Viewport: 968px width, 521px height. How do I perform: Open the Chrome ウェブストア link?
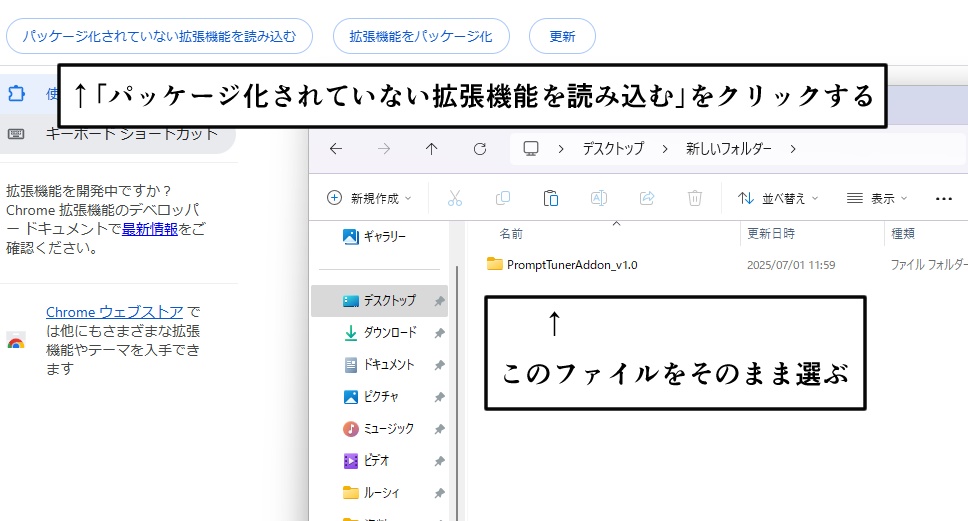coord(114,312)
